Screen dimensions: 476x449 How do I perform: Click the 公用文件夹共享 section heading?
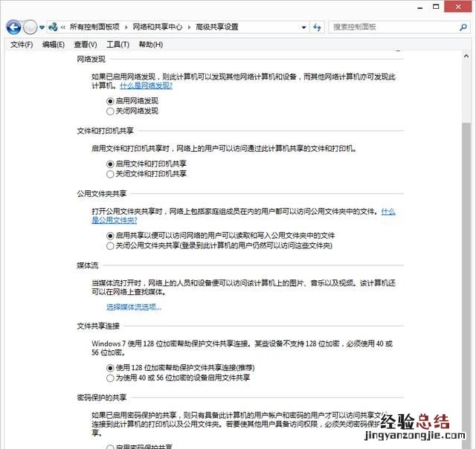click(x=102, y=193)
